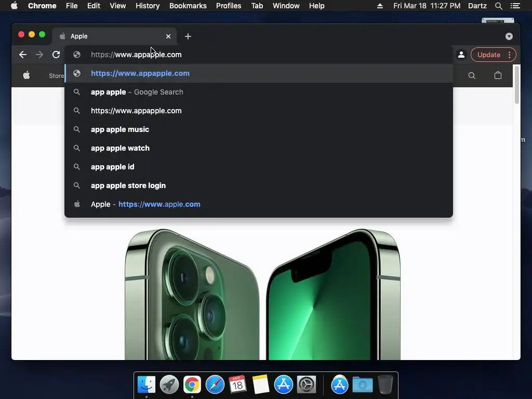Select 'app apple music' suggestion
Screen dimensions: 532x399
259,129
